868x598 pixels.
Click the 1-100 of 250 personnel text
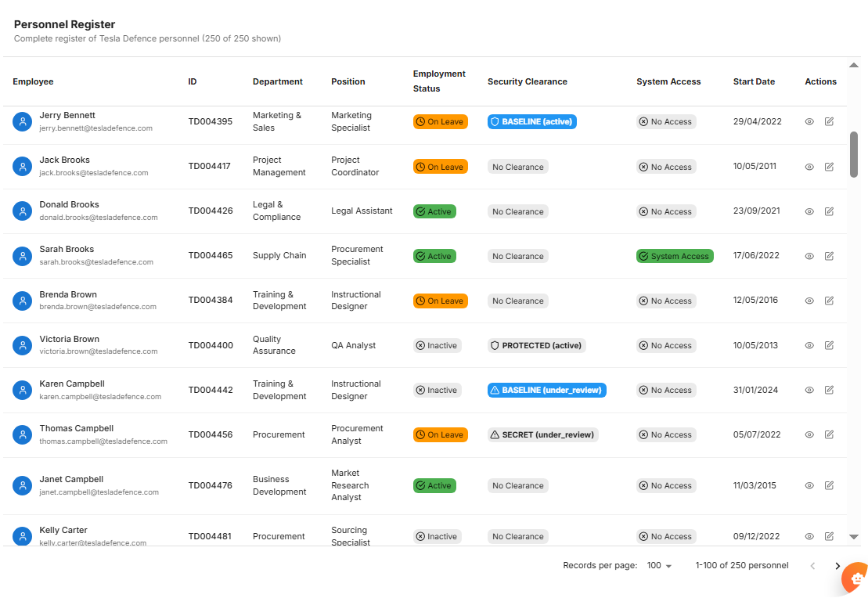742,566
